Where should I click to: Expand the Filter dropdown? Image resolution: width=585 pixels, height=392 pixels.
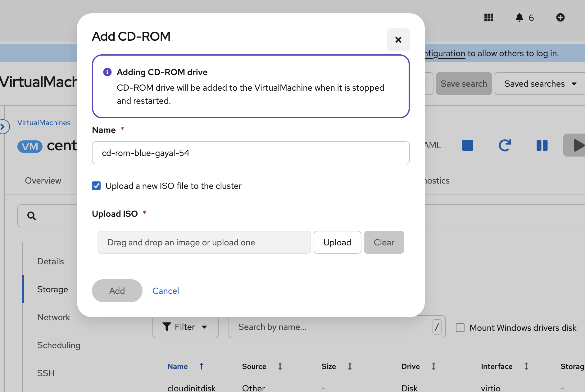[185, 327]
